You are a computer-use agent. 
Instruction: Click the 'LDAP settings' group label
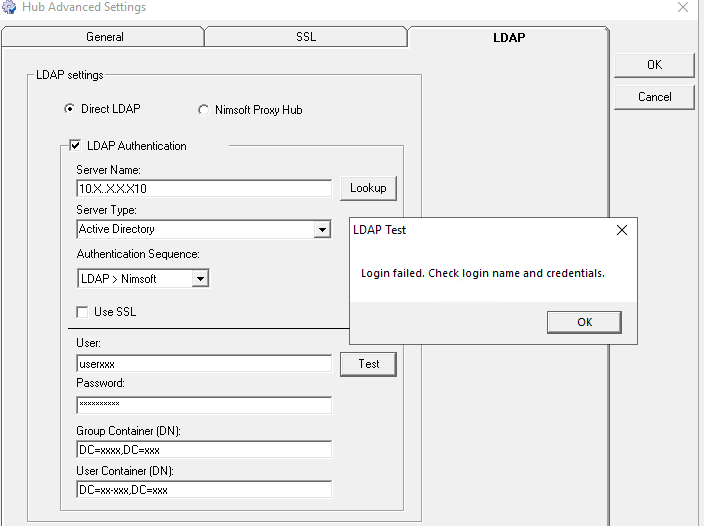pyautogui.click(x=70, y=75)
